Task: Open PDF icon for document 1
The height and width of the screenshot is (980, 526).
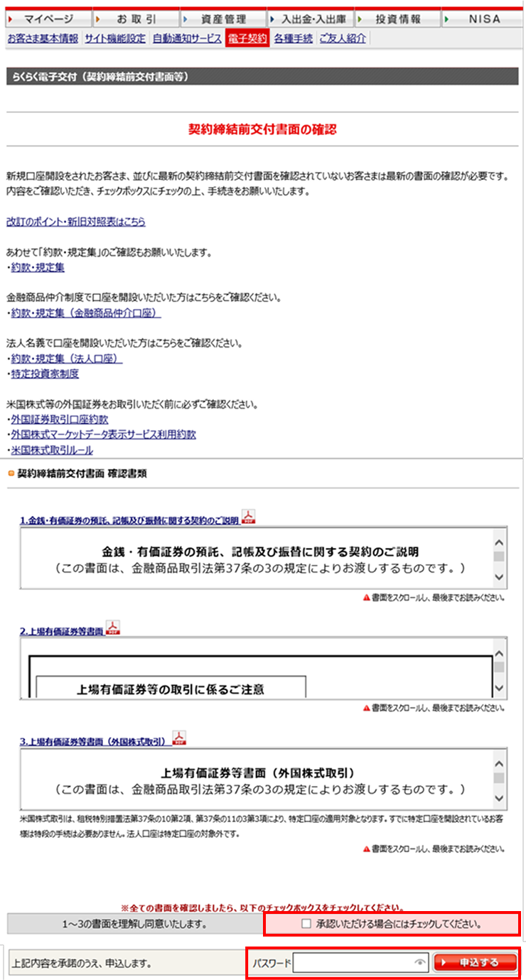Action: coord(248,517)
